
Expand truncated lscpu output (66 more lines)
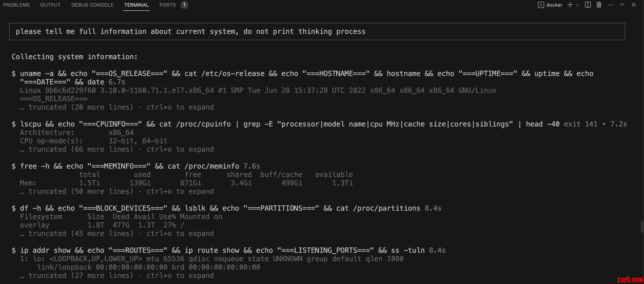[x=121, y=150]
